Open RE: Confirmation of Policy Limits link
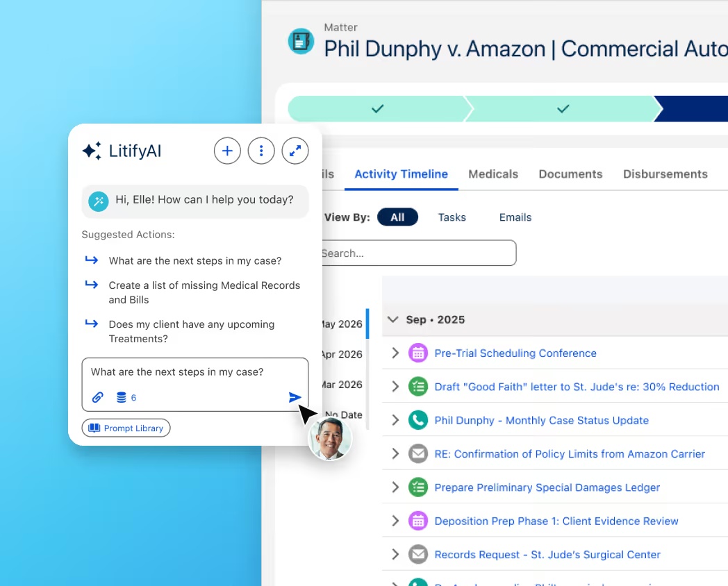The height and width of the screenshot is (586, 728). [570, 454]
